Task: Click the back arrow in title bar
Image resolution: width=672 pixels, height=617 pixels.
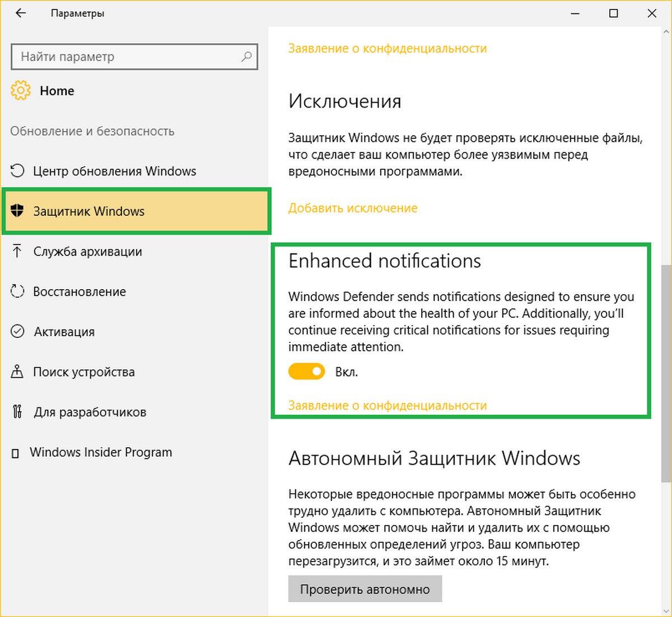Action: click(x=21, y=13)
